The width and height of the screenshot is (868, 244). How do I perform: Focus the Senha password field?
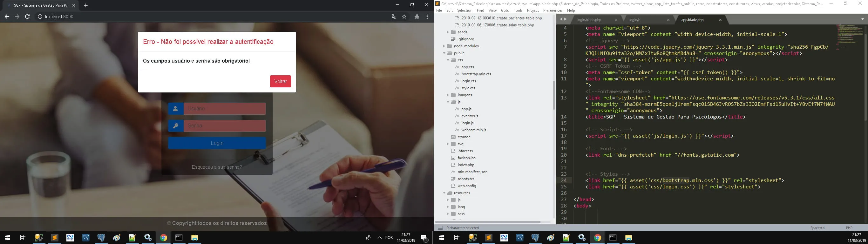click(x=225, y=126)
